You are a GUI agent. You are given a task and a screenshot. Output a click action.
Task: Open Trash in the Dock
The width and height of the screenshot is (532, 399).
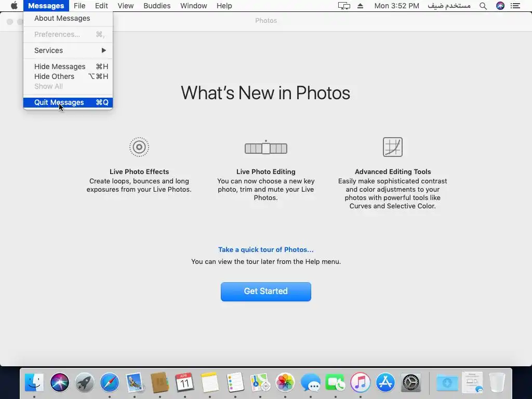(497, 382)
